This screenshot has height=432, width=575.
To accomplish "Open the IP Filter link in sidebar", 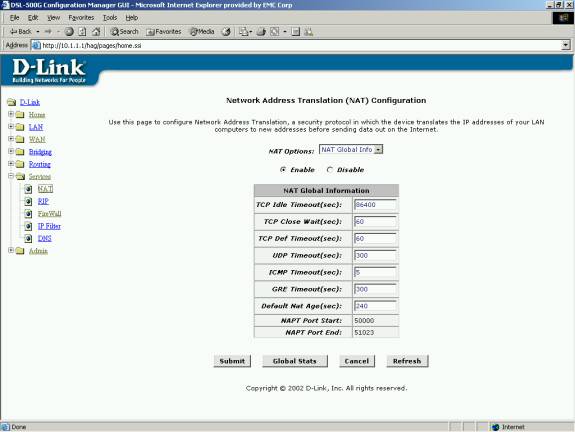I will pyautogui.click(x=49, y=226).
